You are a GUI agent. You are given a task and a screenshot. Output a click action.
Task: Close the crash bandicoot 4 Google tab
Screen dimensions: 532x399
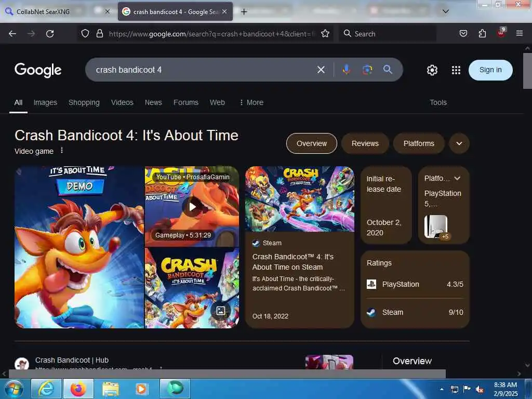tap(224, 11)
